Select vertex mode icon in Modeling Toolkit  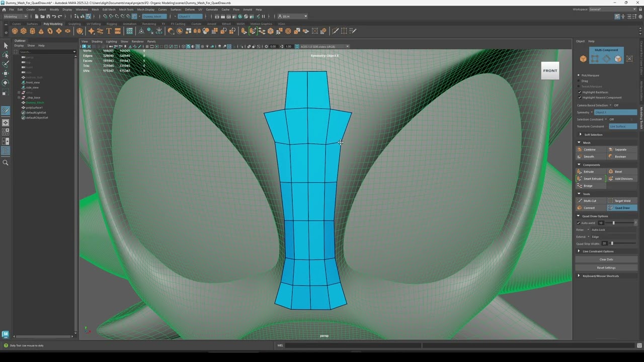click(595, 59)
